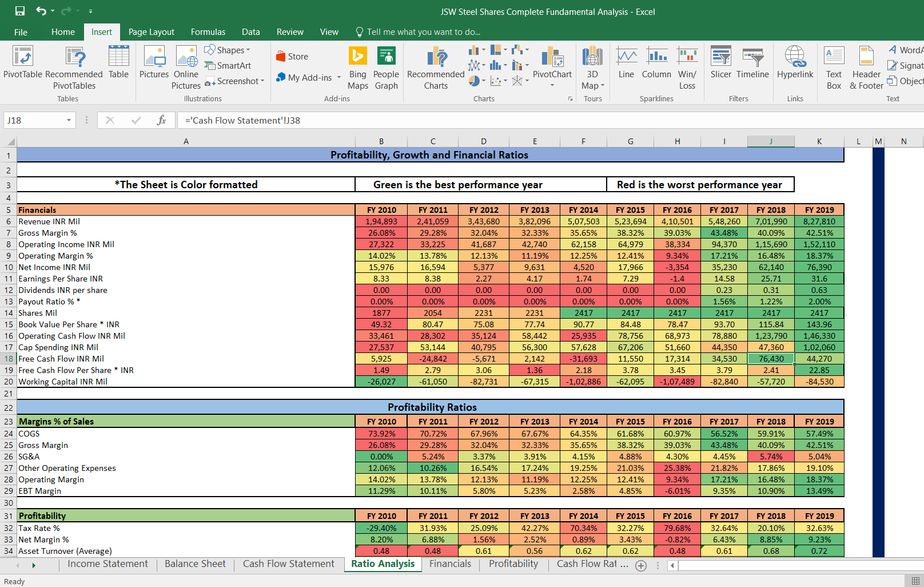This screenshot has height=587, width=924.
Task: Insert Online Pictures
Action: coord(186,68)
